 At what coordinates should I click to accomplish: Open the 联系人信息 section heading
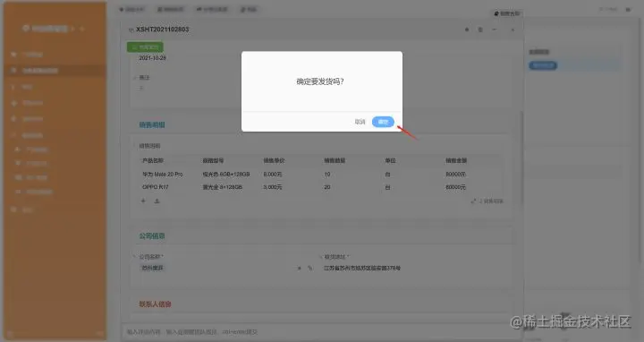pyautogui.click(x=155, y=304)
